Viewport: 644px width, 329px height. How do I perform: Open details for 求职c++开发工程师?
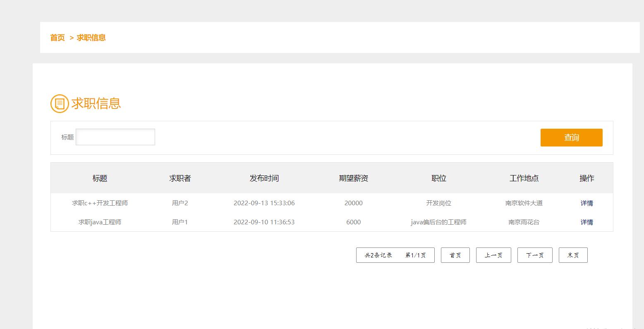[587, 203]
